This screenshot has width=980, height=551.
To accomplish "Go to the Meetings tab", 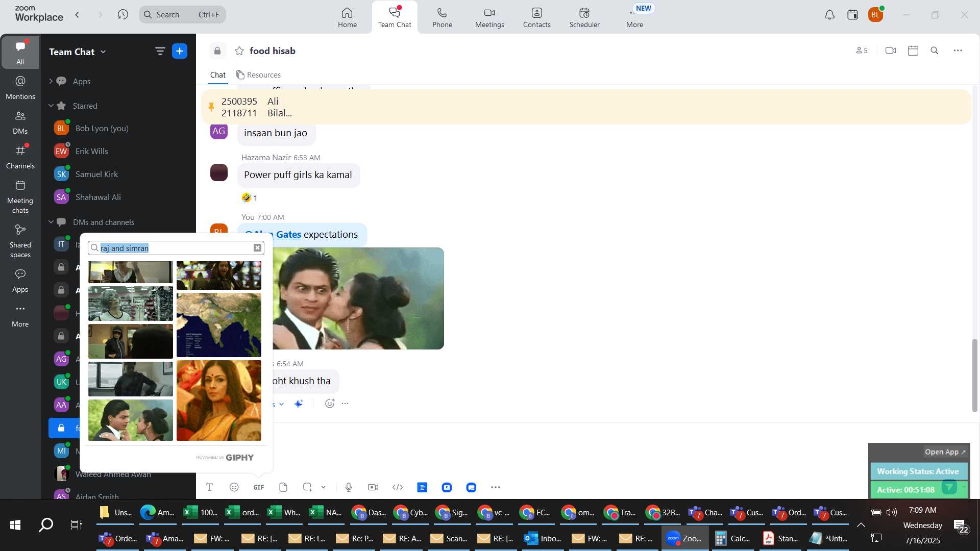I will tap(489, 17).
